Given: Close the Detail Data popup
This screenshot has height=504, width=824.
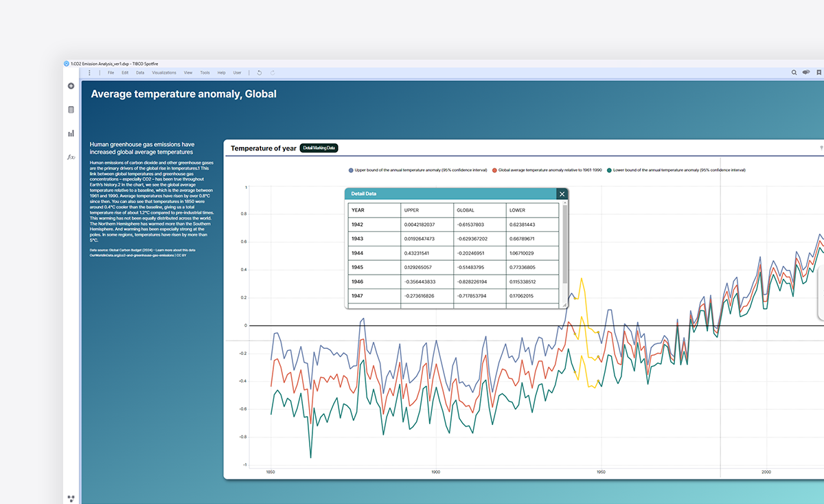Looking at the screenshot, I should [562, 194].
